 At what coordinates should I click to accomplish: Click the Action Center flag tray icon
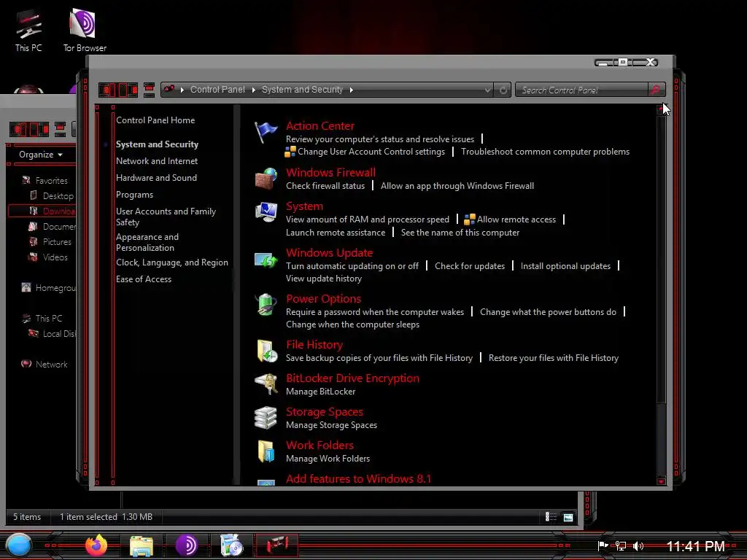pos(603,545)
